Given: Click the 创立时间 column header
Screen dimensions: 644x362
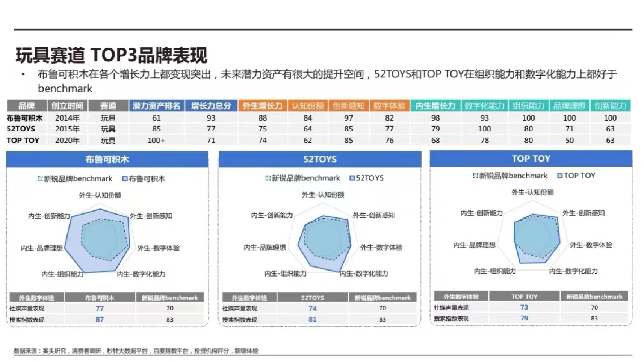Looking at the screenshot, I should pos(67,106).
